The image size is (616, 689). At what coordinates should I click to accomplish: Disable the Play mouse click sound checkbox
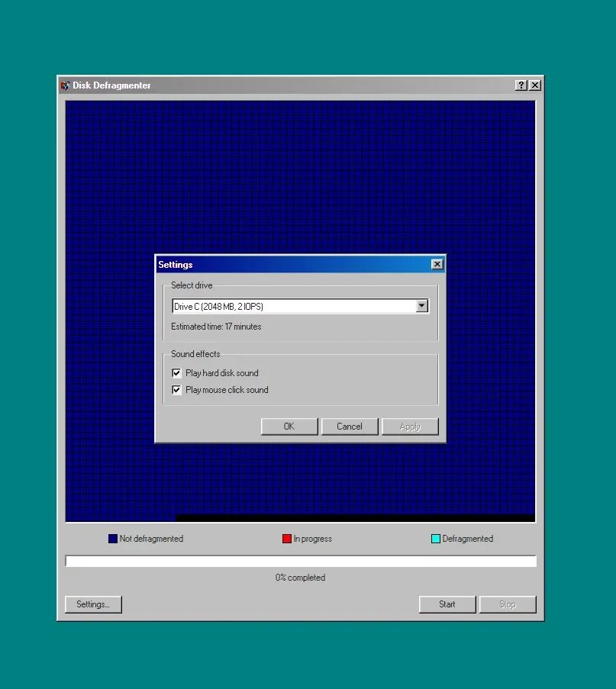(x=177, y=390)
